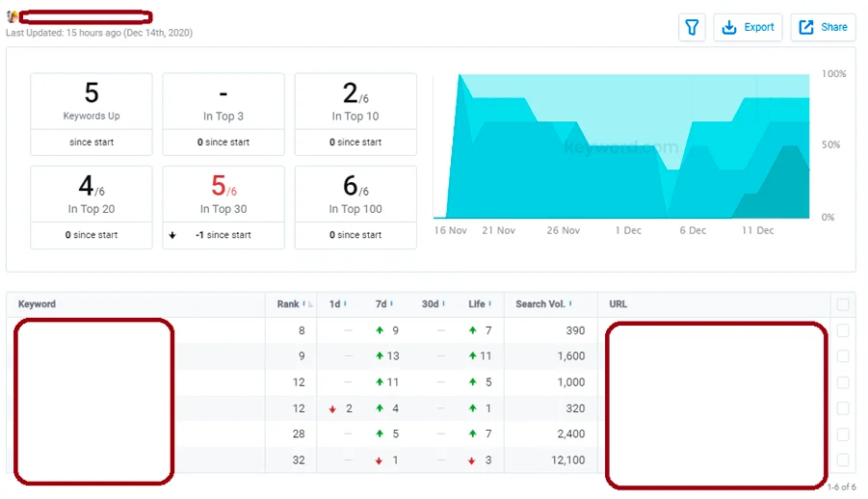This screenshot has width=868, height=499.
Task: Sort the table by Rank column
Action: click(289, 304)
